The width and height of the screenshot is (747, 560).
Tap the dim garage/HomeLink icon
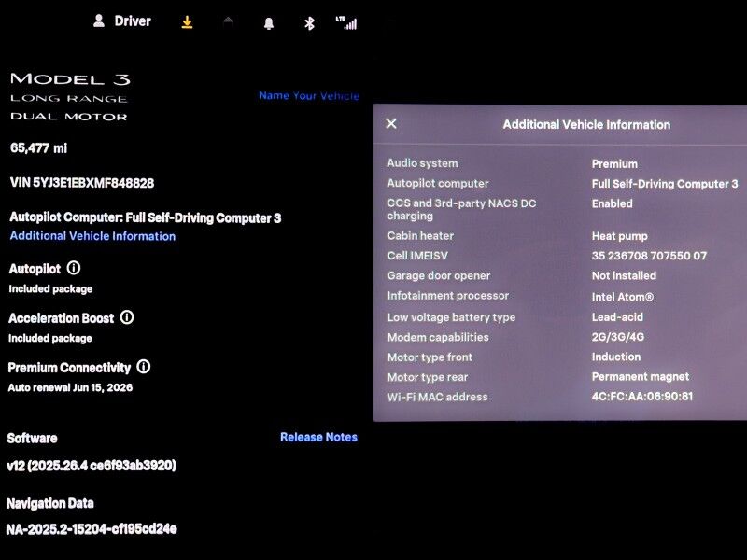[x=228, y=21]
